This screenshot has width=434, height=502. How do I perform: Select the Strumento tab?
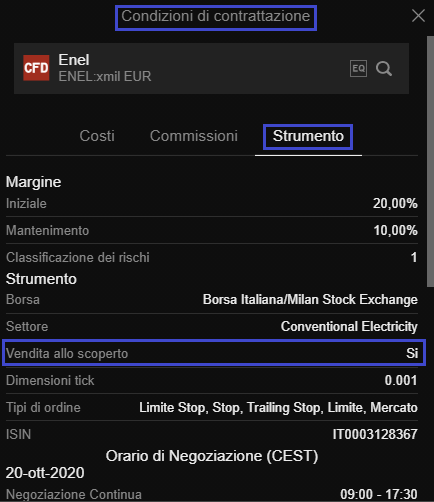click(x=308, y=136)
